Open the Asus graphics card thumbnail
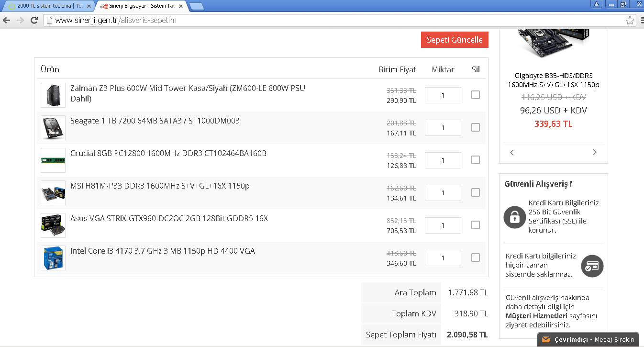 click(53, 225)
